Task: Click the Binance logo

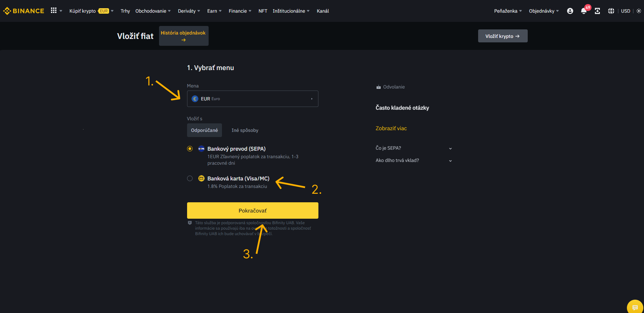Action: coord(24,11)
